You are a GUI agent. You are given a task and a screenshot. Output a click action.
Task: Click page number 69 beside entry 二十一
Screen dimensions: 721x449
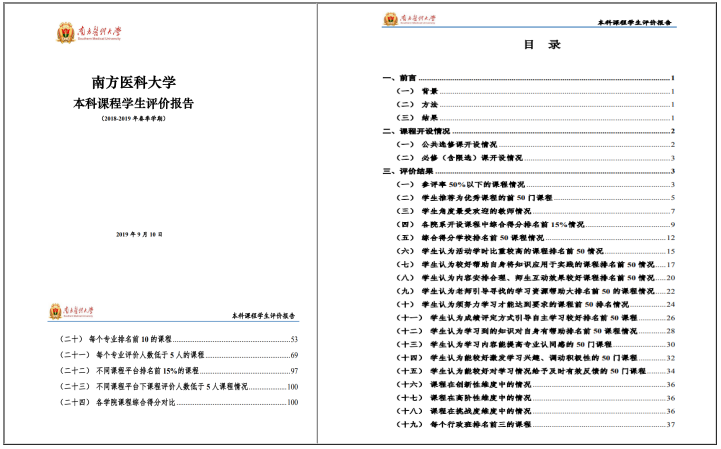tap(294, 355)
